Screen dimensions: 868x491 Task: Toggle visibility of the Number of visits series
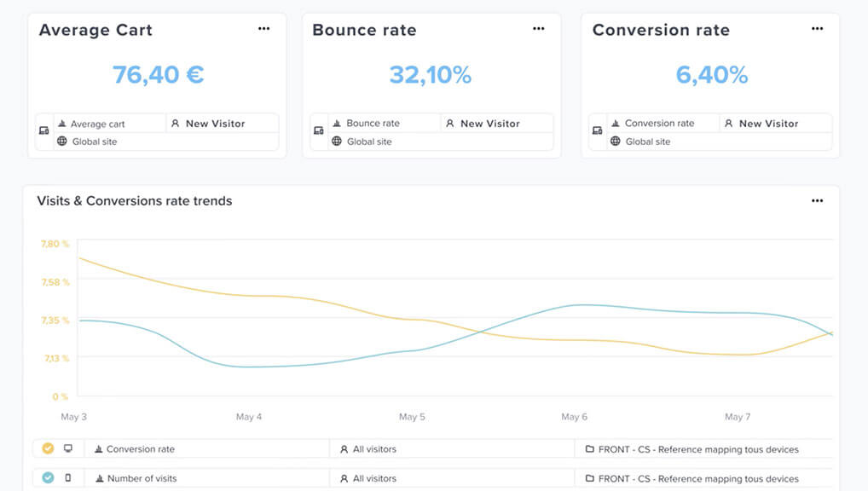[x=48, y=478]
